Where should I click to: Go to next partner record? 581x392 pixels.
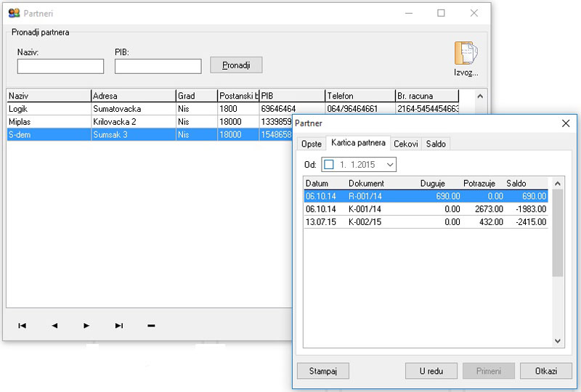click(86, 326)
